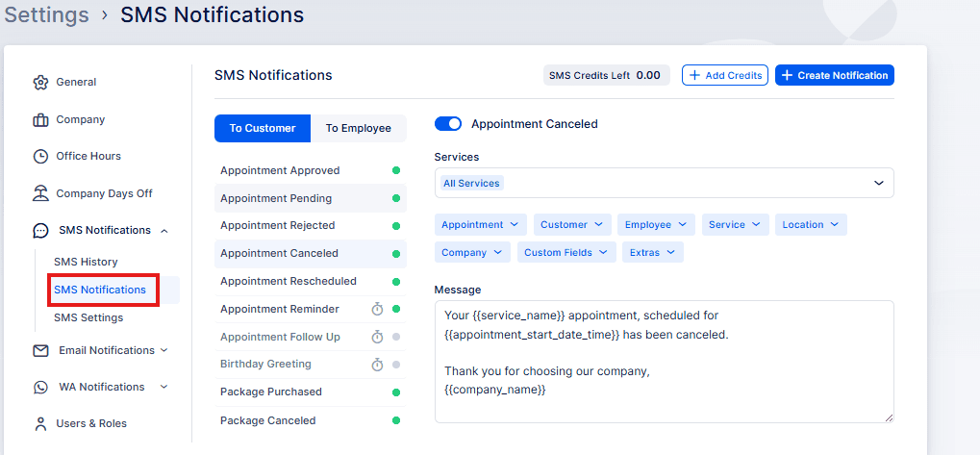Click the Message textarea resize handle
The height and width of the screenshot is (455, 980).
click(x=889, y=417)
